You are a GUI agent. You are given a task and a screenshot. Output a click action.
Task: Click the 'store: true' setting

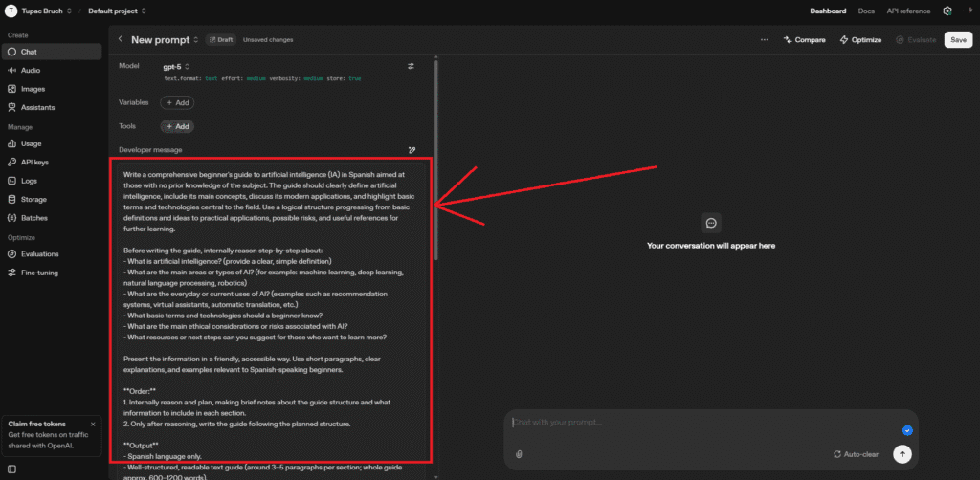pos(344,79)
